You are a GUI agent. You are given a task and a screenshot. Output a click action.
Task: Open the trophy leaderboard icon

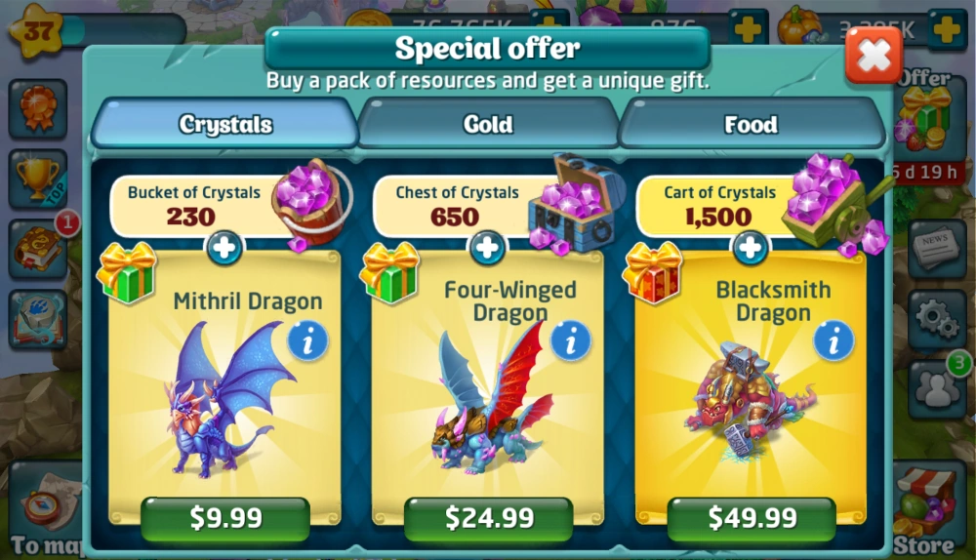(37, 180)
